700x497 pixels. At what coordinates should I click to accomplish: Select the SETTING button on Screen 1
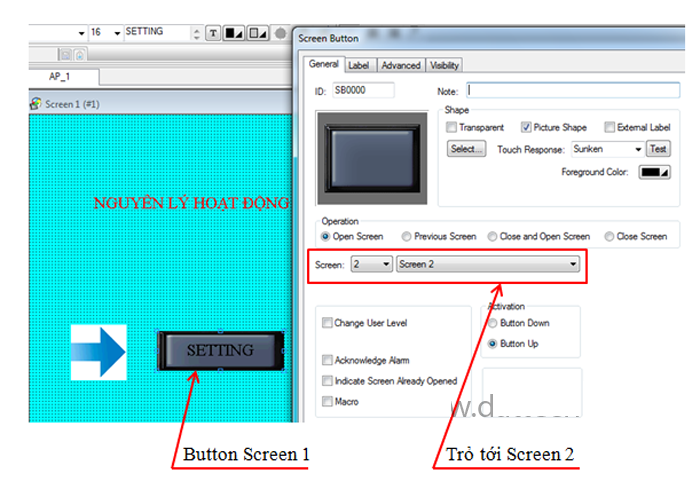(221, 351)
